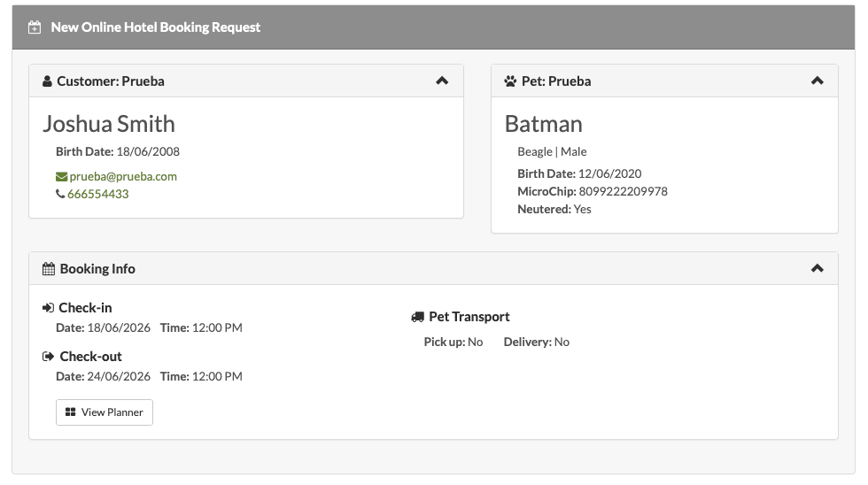Select the Batman pet name heading
Image resolution: width=868 pixels, height=485 pixels.
[544, 124]
